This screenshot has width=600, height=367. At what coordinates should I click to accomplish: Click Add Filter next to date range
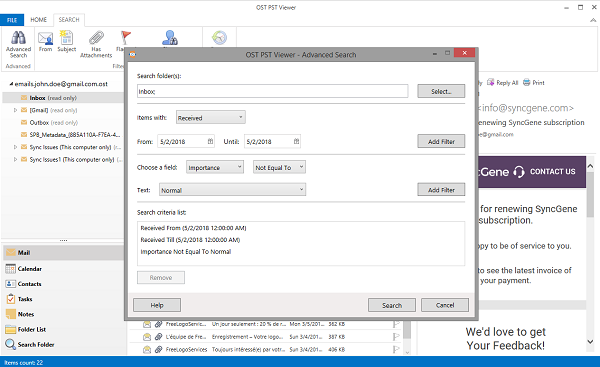(x=441, y=141)
